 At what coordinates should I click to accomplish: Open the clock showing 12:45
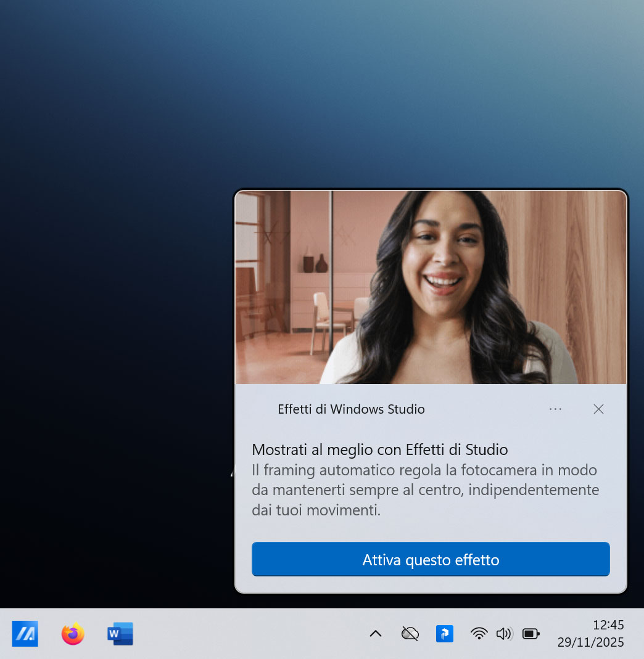click(608, 625)
